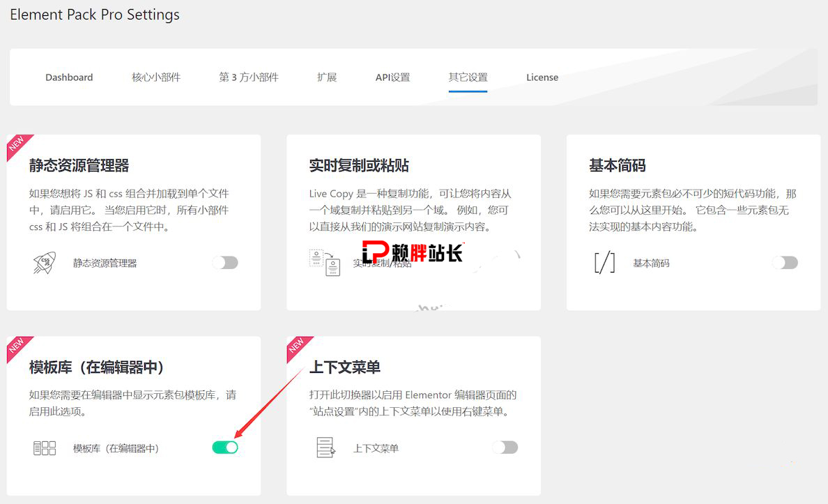Open the API设置 tab
The height and width of the screenshot is (504, 828).
pos(393,77)
